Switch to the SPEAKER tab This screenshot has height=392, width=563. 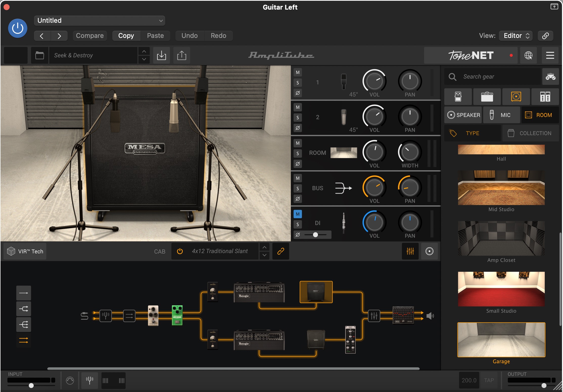pyautogui.click(x=463, y=115)
